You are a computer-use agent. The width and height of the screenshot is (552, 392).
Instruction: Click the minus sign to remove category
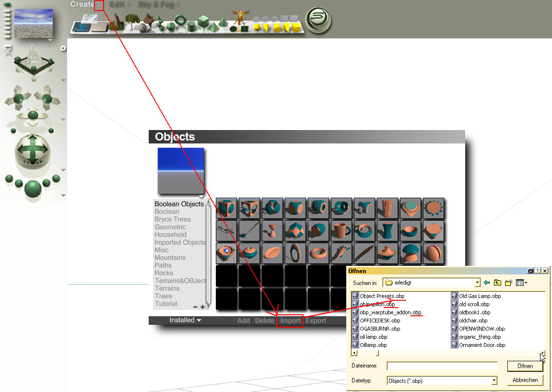point(195,307)
